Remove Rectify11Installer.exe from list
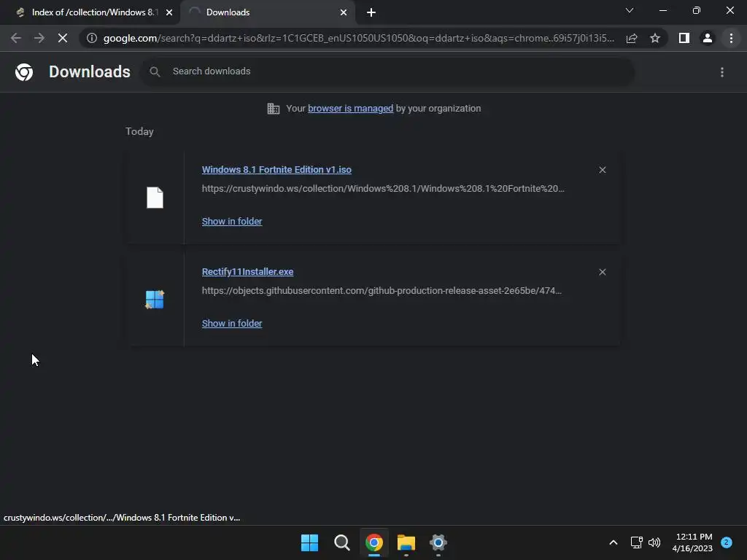 (602, 272)
